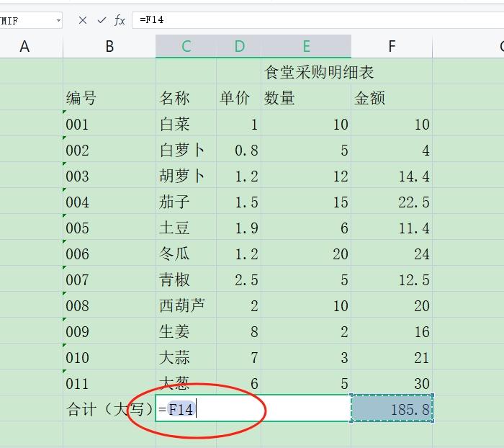Screen dimensions: 504x448
Task: Select the cell with code 007
Action: [109, 279]
